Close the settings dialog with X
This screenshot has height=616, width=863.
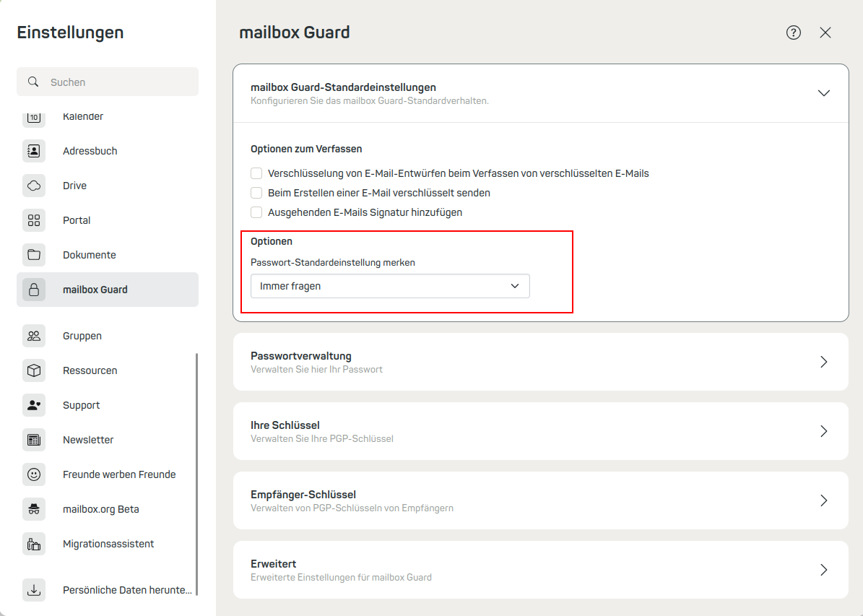(825, 32)
